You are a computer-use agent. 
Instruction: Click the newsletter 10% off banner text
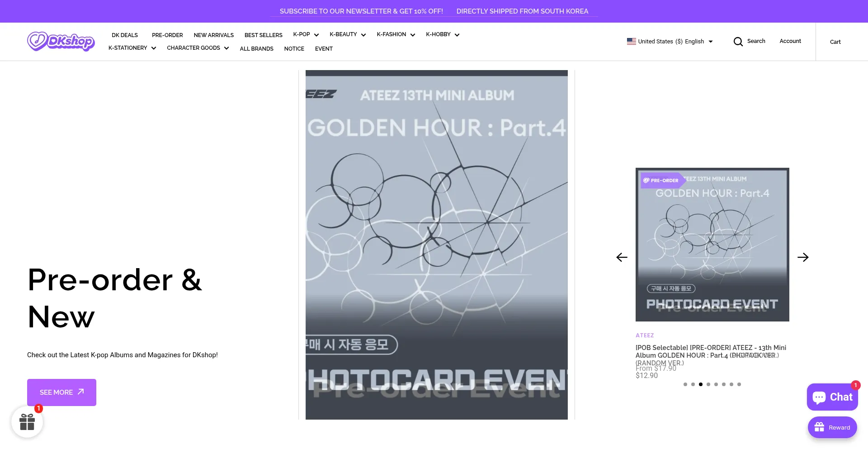tap(361, 11)
